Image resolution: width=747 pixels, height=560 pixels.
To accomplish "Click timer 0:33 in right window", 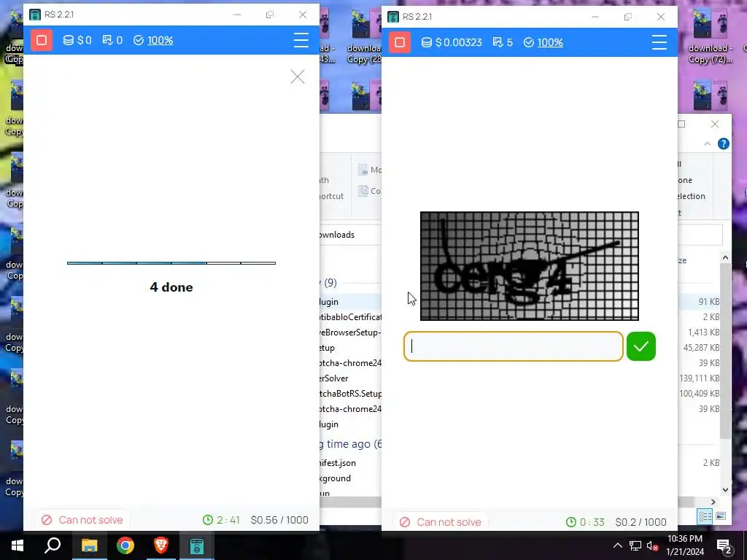I will 585,522.
